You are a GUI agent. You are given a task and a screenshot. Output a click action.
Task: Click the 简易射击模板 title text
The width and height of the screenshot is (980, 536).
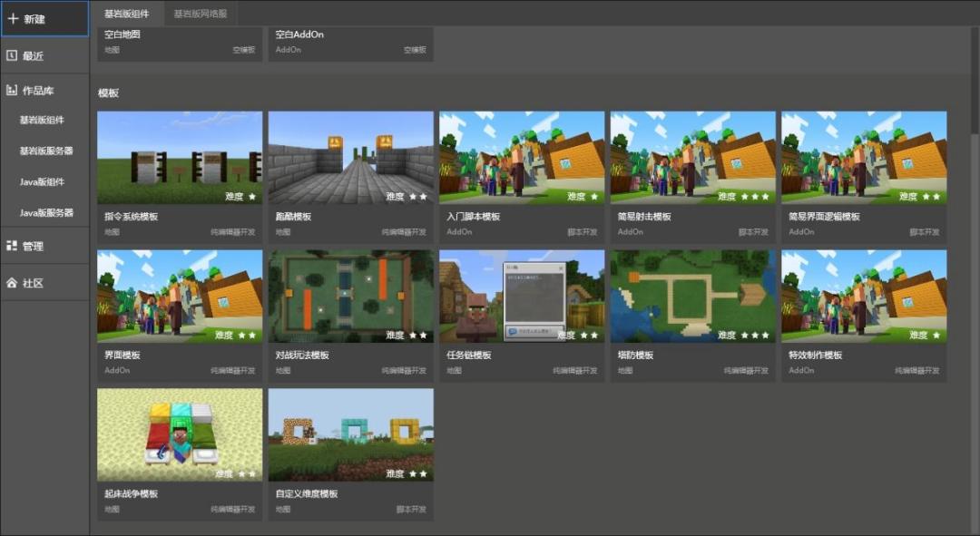(644, 216)
